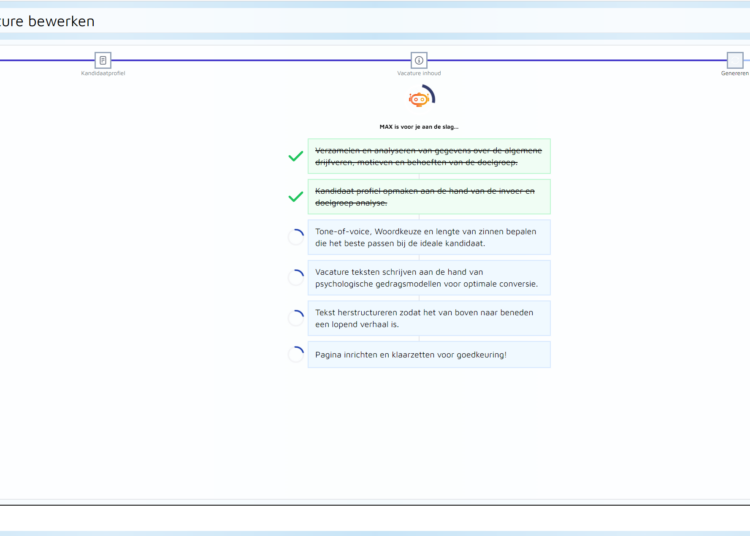Click the 'Pagina inrichten en klaarzetten' task card
This screenshot has width=750, height=536.
click(x=428, y=354)
